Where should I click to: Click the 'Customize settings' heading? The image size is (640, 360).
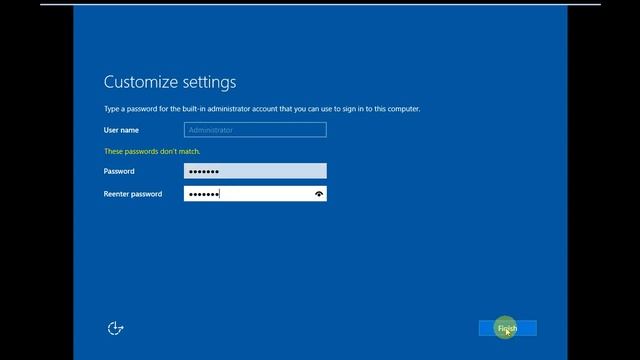pyautogui.click(x=170, y=82)
